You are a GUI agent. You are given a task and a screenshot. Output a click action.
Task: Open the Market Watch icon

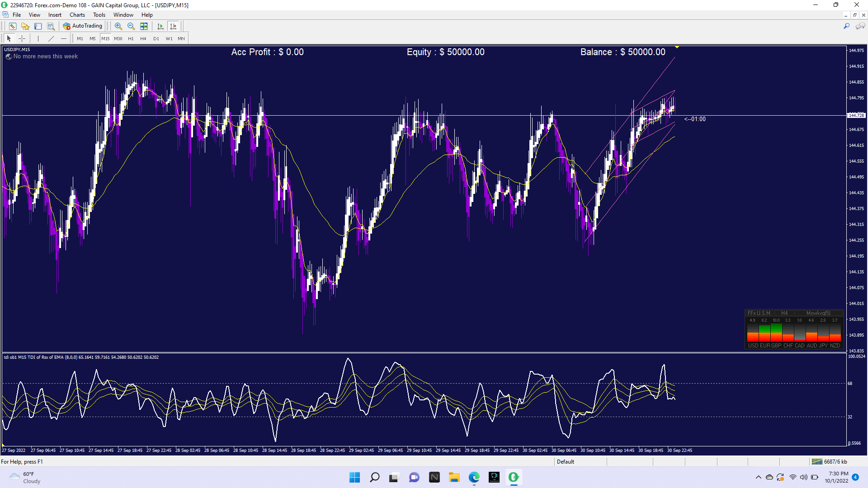(13, 26)
